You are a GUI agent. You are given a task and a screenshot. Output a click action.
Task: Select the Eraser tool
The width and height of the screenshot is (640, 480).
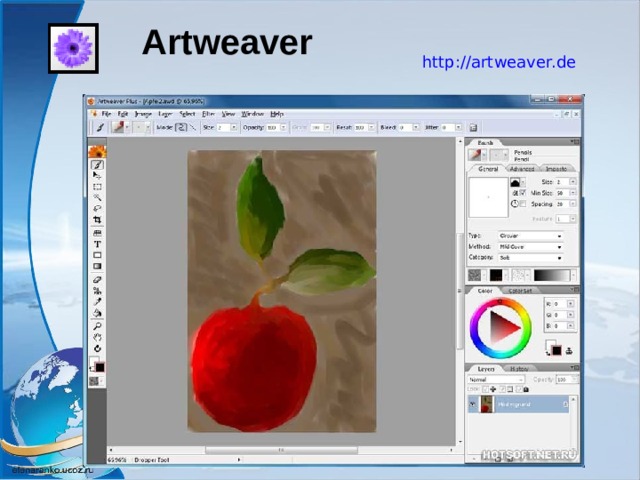[97, 280]
